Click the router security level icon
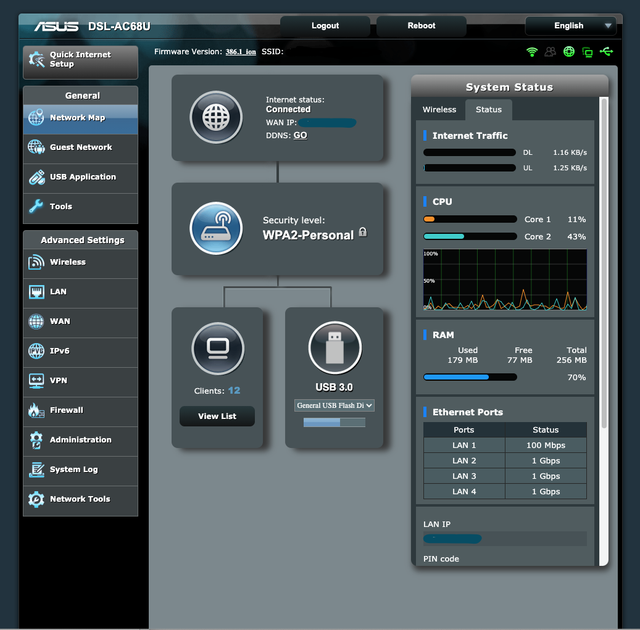 coord(216,228)
